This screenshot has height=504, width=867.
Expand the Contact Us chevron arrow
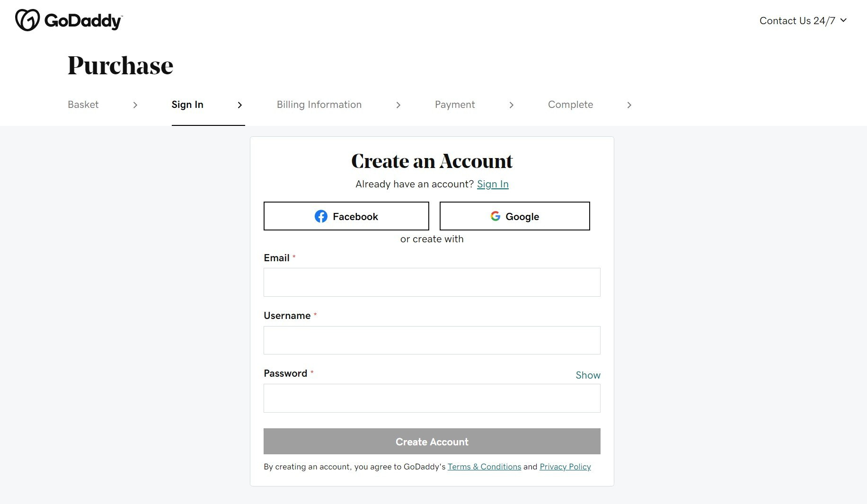point(843,20)
